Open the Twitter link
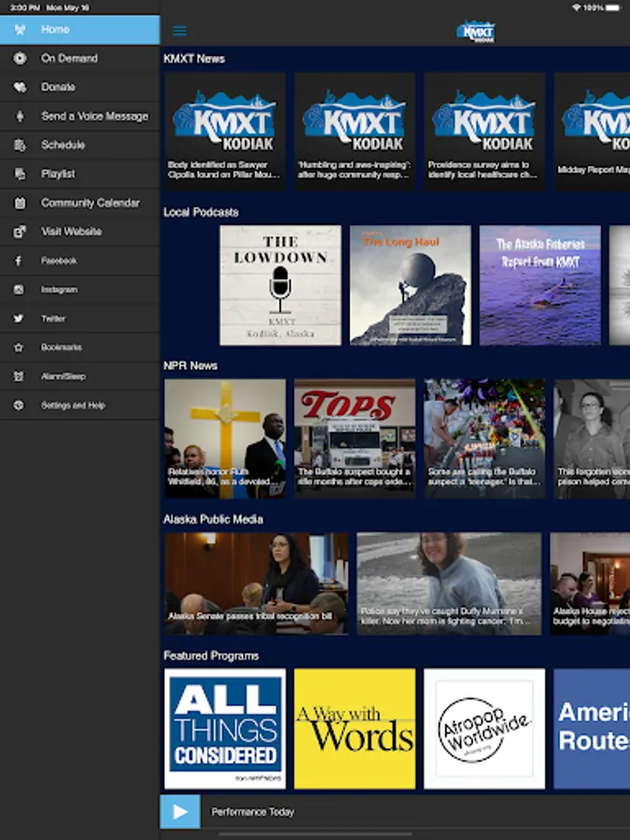This screenshot has width=630, height=840. pos(80,319)
